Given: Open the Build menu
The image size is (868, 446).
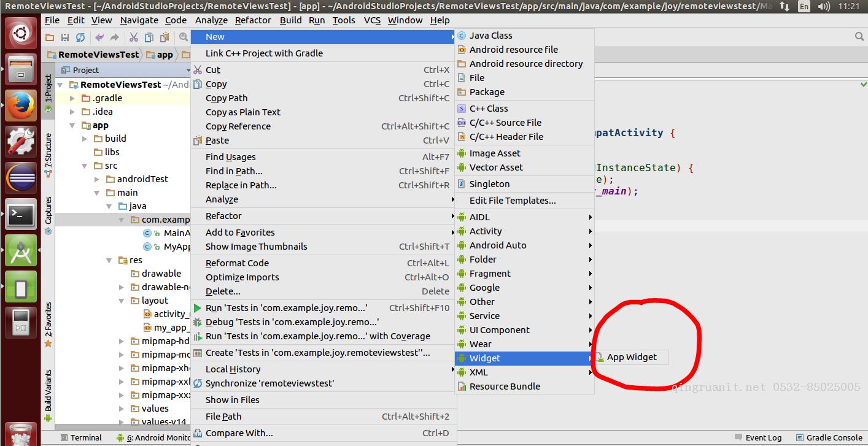Looking at the screenshot, I should pyautogui.click(x=290, y=20).
